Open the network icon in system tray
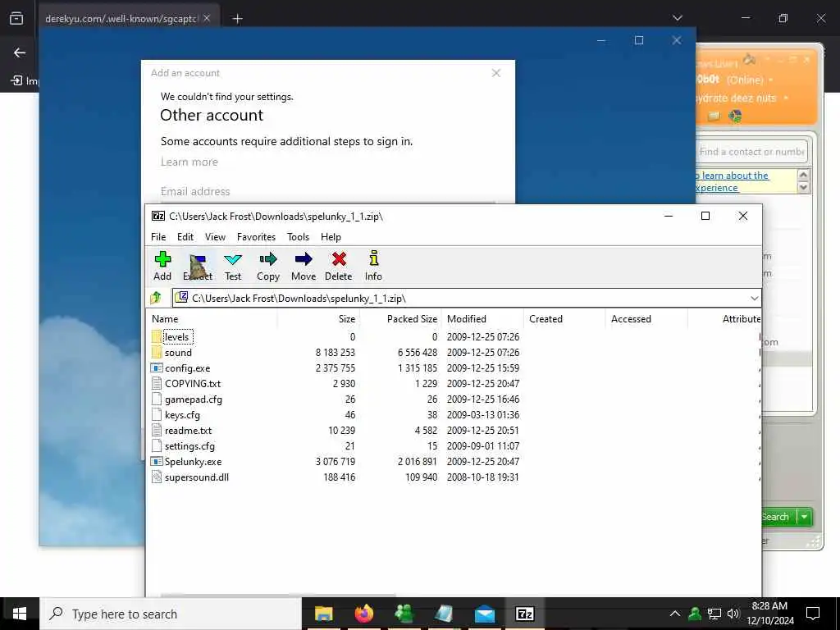Image resolution: width=840 pixels, height=630 pixels. click(714, 614)
